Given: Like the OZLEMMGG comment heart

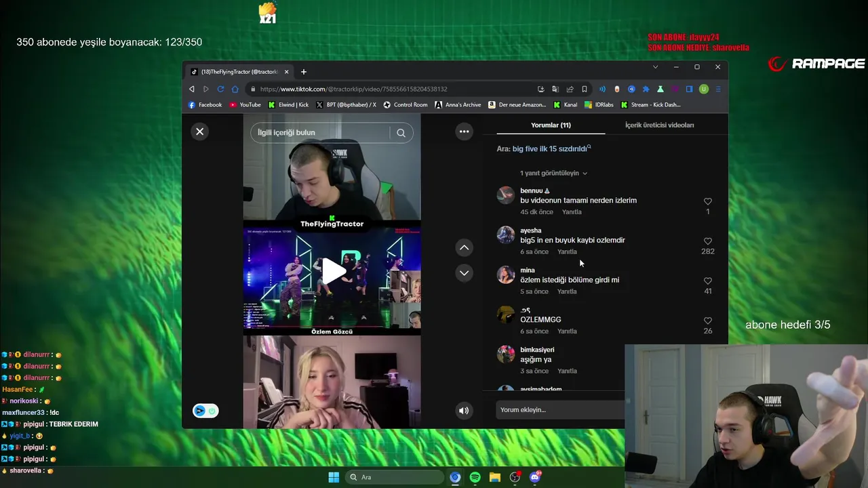Looking at the screenshot, I should tap(707, 321).
